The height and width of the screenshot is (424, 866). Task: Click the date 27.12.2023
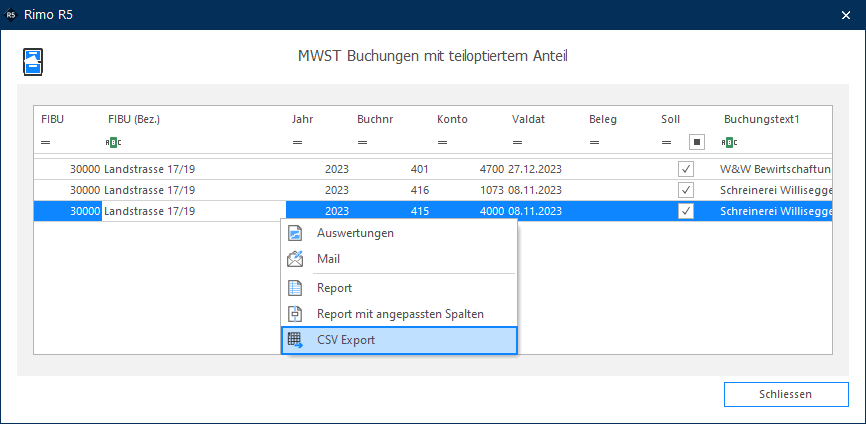click(535, 169)
